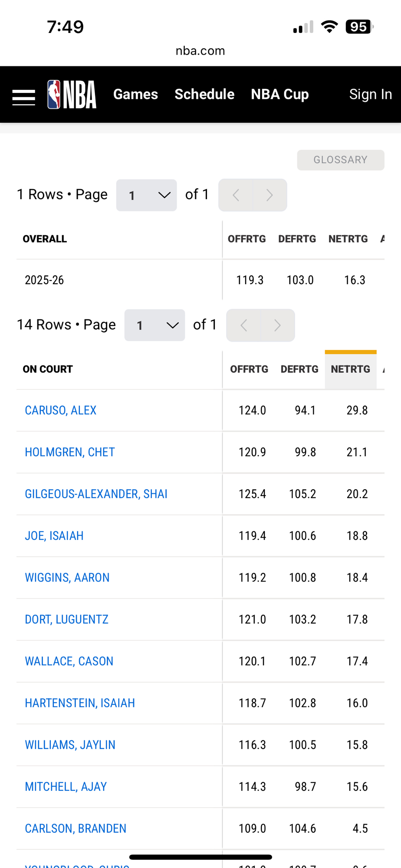Open the On Court table page dropdown
This screenshot has height=868, width=401.
coord(154,325)
